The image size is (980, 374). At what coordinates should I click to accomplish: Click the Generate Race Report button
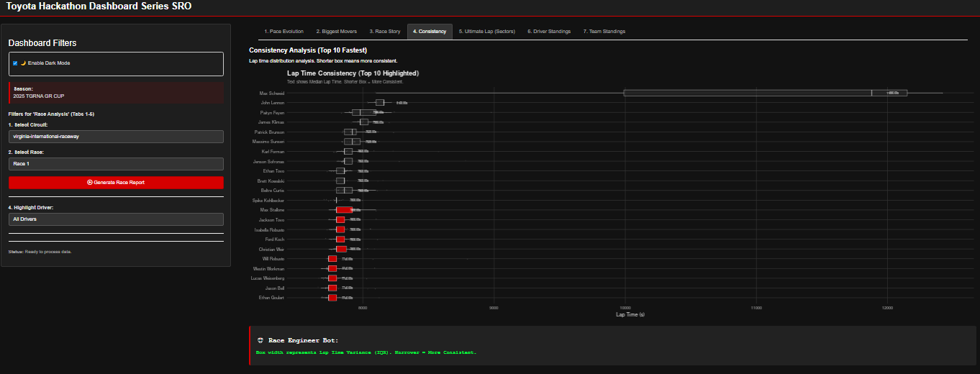tap(116, 183)
